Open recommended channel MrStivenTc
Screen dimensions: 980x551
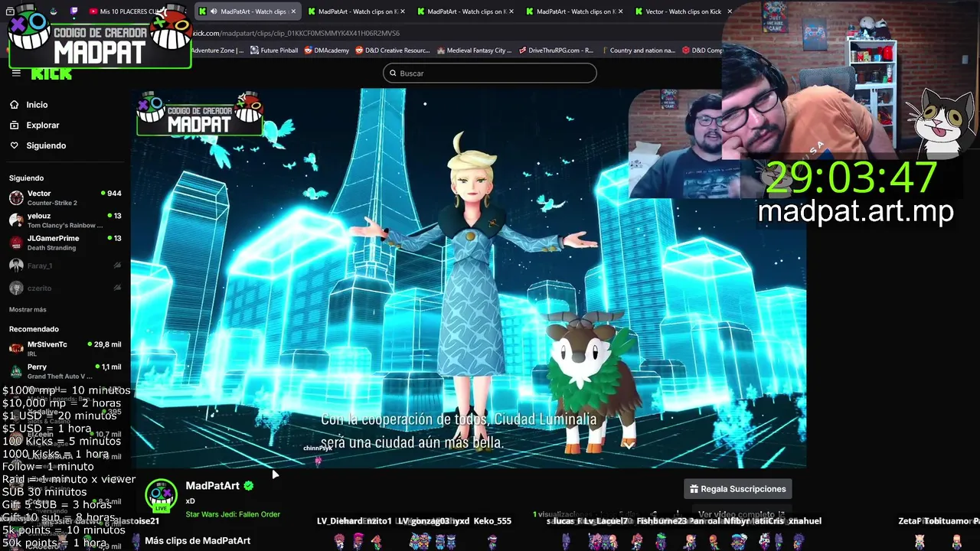[x=65, y=348]
